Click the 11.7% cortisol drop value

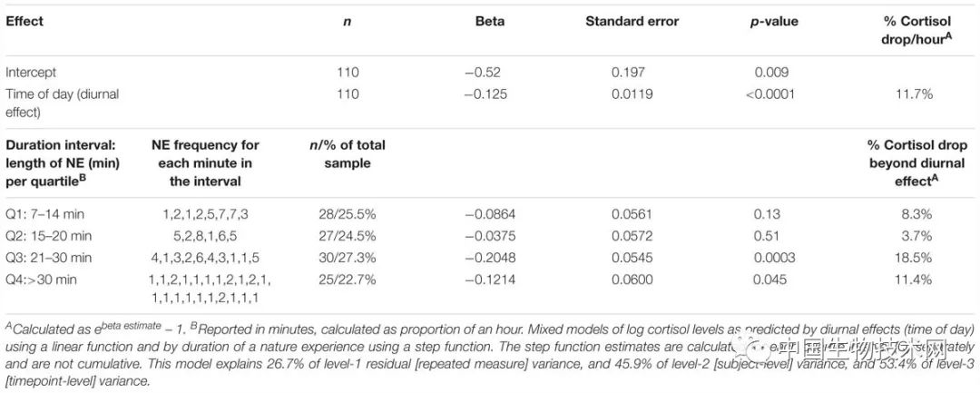tap(914, 93)
